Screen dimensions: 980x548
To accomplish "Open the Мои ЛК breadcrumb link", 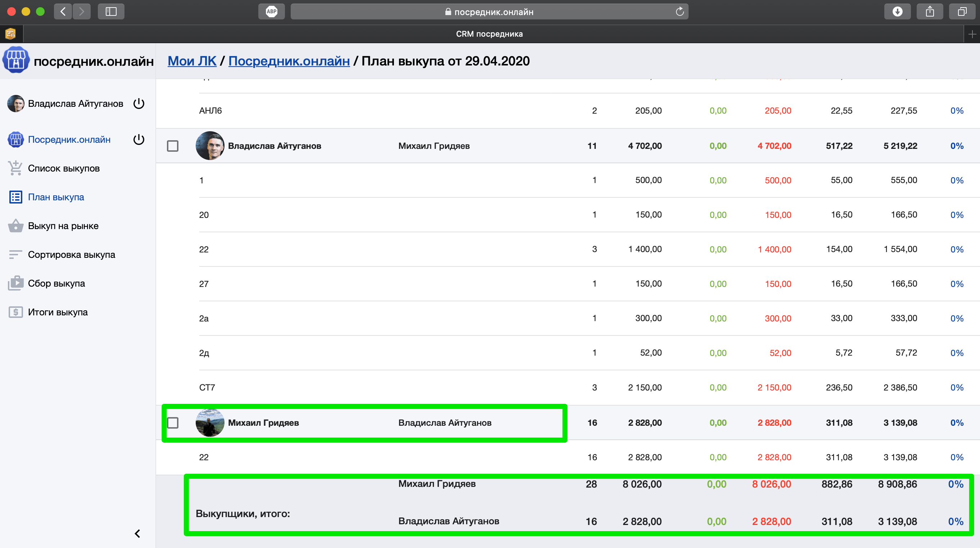I will pos(192,61).
